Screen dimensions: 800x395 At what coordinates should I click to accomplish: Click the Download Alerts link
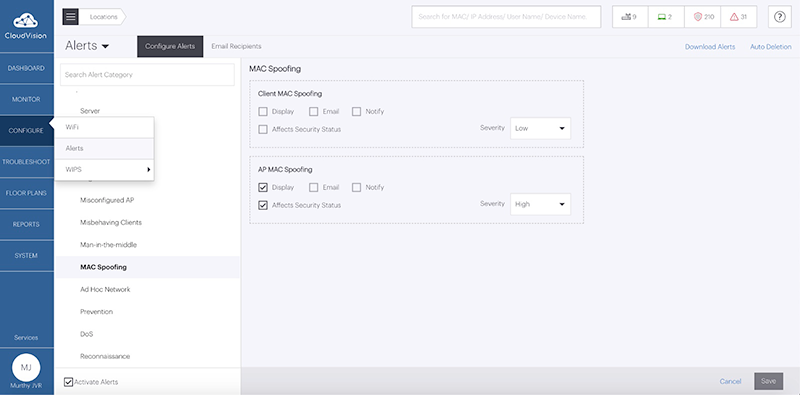[710, 46]
